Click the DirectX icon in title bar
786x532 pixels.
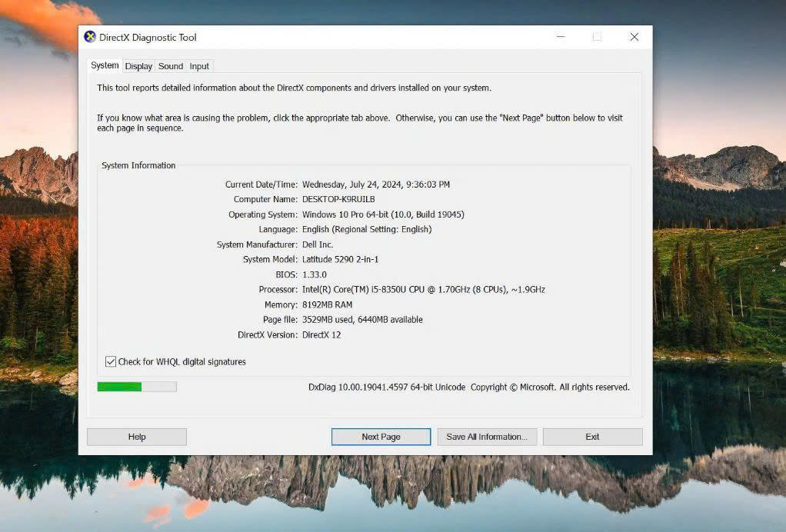coord(90,37)
